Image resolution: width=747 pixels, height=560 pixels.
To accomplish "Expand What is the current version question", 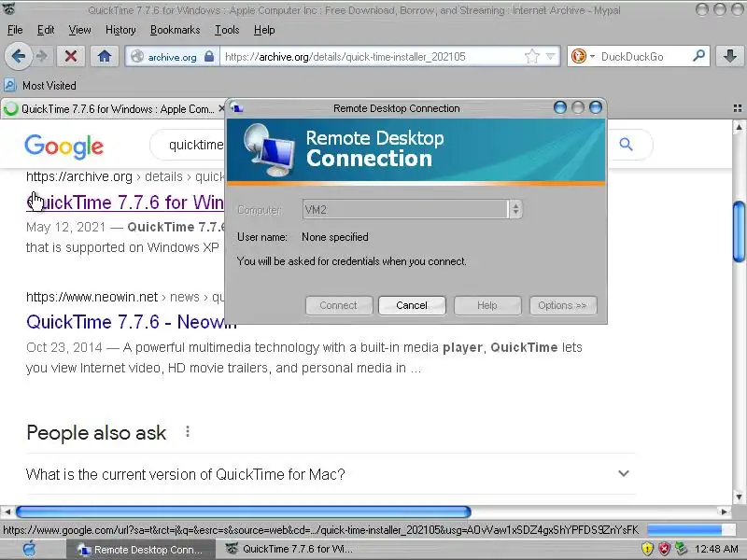I will point(330,474).
